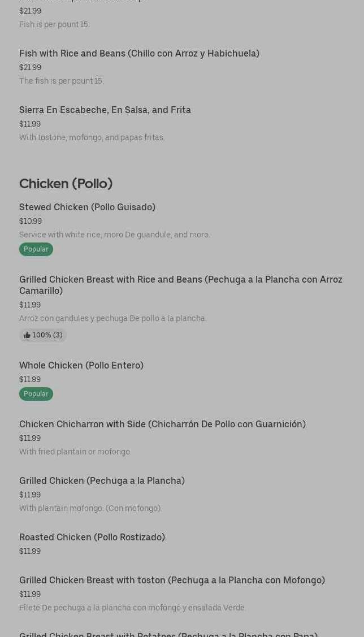The width and height of the screenshot is (364, 637).
Task: Click the Roasted Chicken $11.99 price
Action: [30, 551]
